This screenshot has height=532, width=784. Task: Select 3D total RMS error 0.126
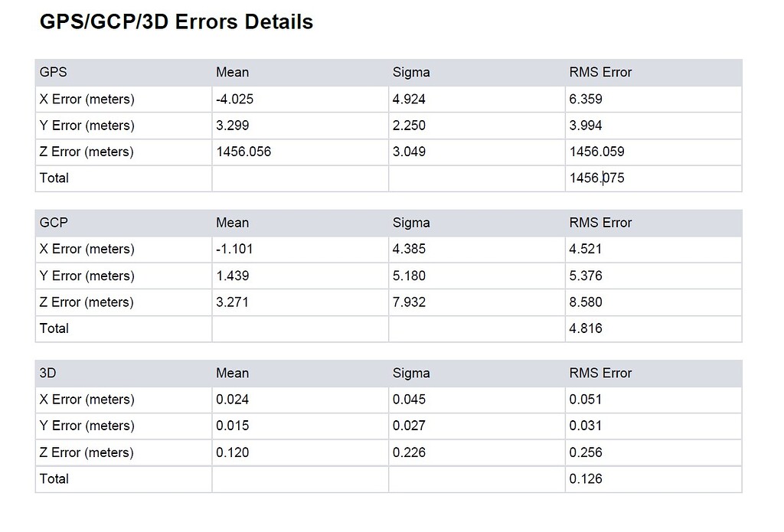click(x=586, y=478)
